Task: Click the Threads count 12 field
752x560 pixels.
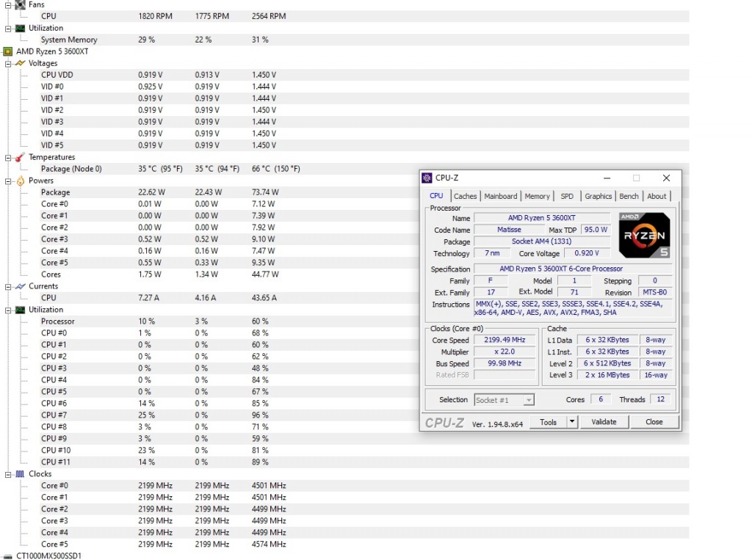Action: point(661,399)
